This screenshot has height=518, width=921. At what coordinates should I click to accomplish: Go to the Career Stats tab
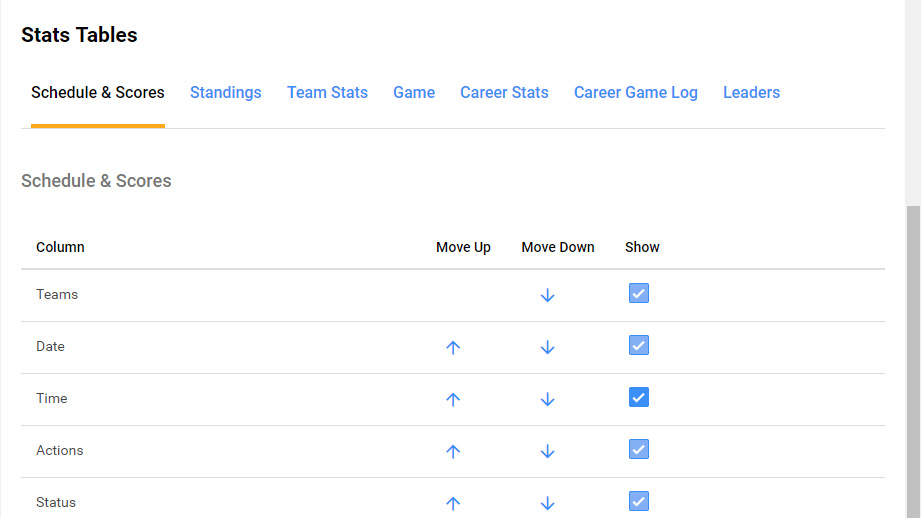click(504, 93)
